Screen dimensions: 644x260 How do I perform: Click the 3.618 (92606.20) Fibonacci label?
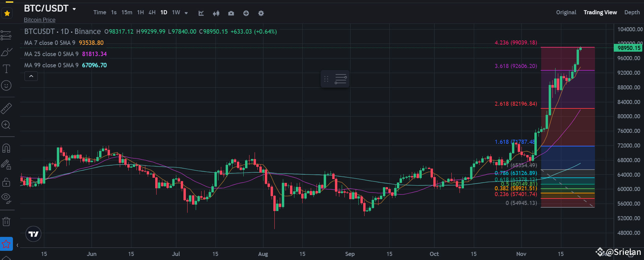pyautogui.click(x=516, y=66)
